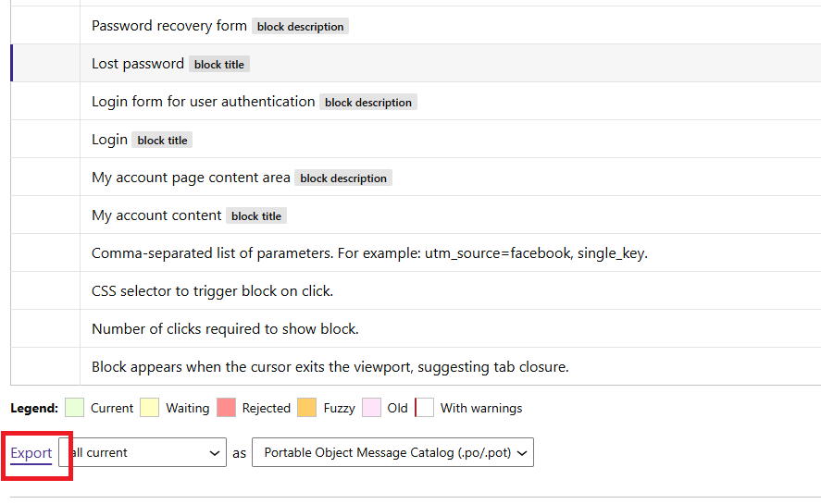The width and height of the screenshot is (821, 504).
Task: Open the 'all current' export filter dropdown
Action: point(143,452)
